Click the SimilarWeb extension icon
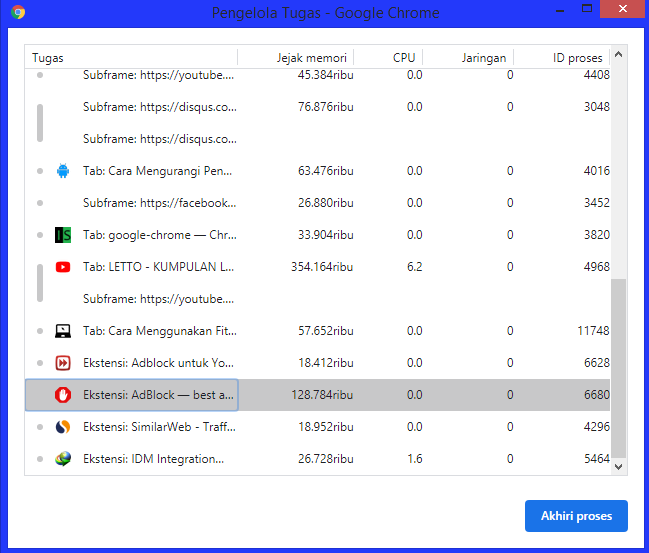This screenshot has height=553, width=649. pos(63,427)
